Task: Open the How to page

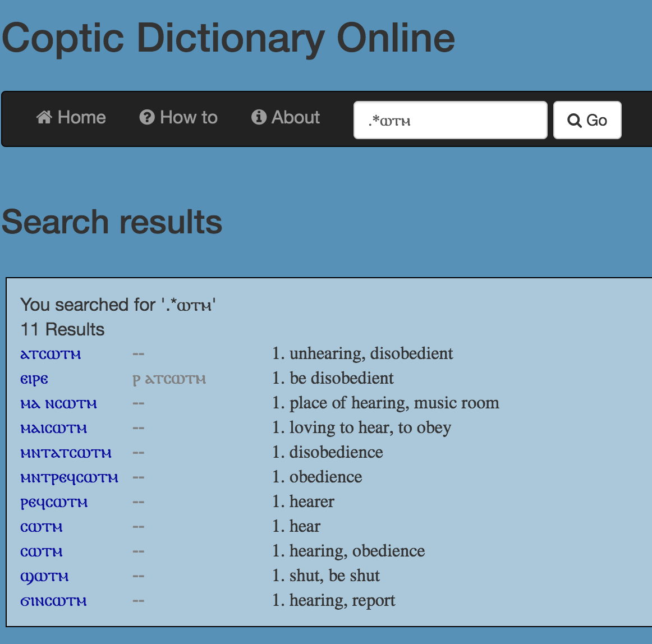Action: click(x=178, y=117)
